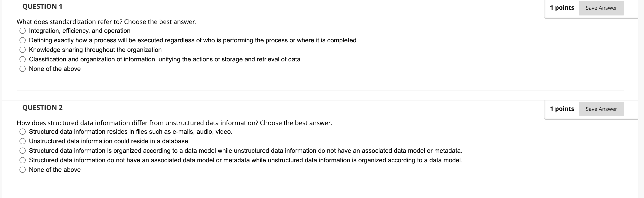Click Save Answer for Question 1

tap(601, 8)
